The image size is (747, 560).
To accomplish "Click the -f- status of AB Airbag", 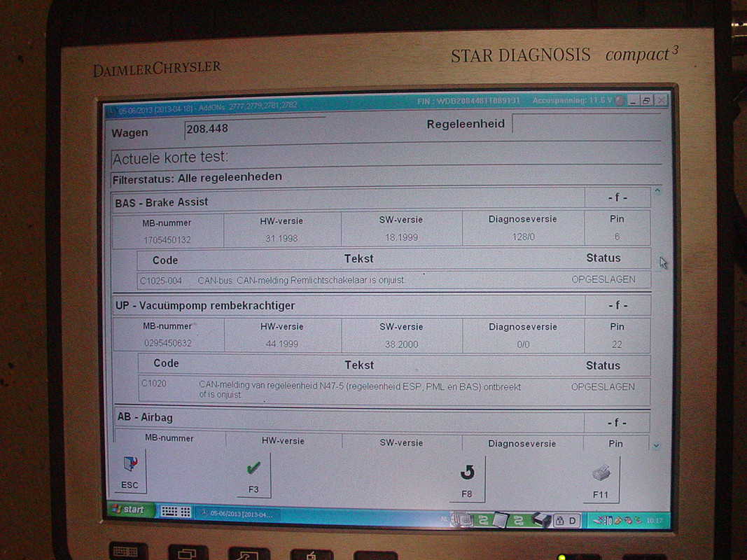I will pos(617,422).
